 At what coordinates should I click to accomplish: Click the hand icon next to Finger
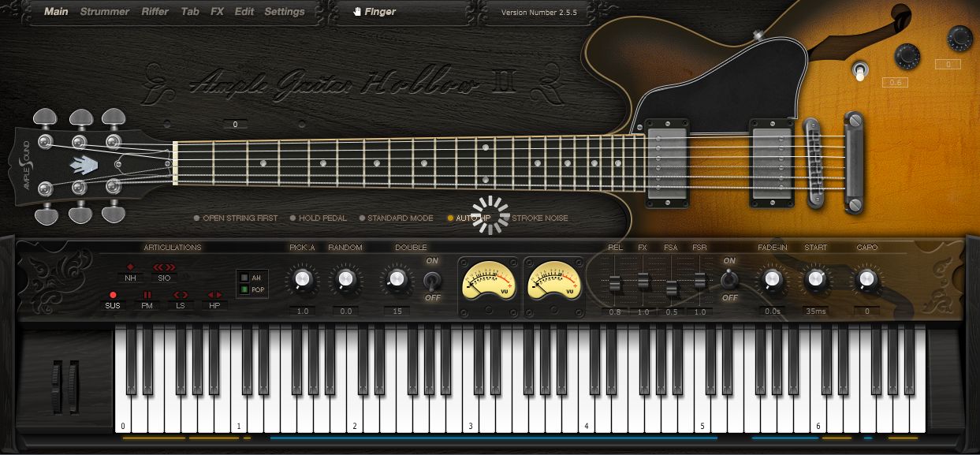tap(357, 12)
